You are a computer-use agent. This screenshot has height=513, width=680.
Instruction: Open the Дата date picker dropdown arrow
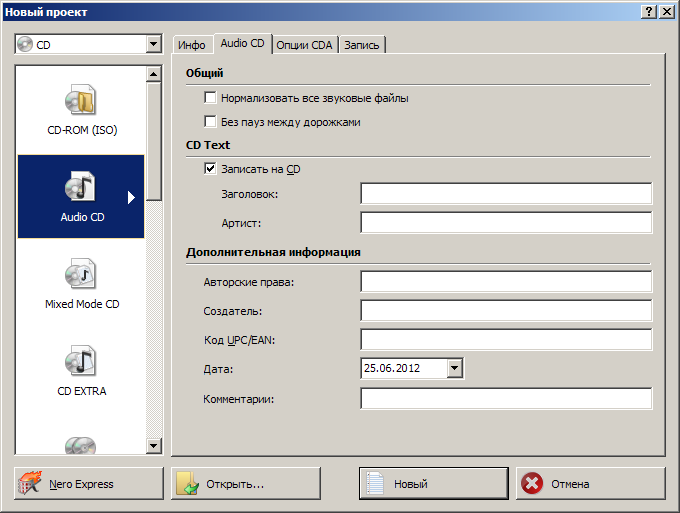coord(454,368)
